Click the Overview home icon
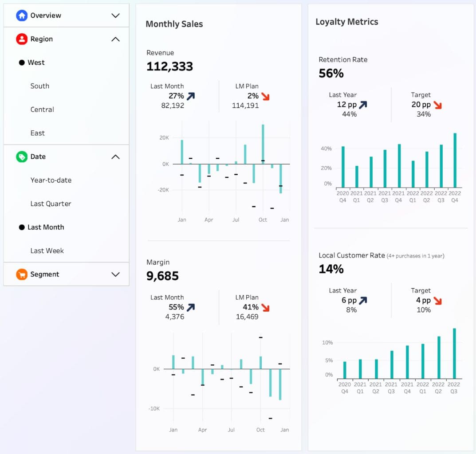 (22, 15)
